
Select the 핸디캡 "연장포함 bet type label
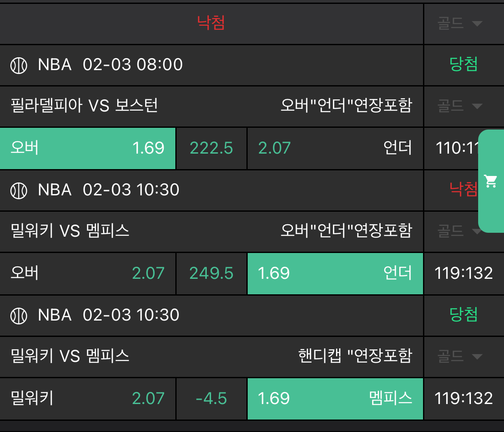pos(355,356)
